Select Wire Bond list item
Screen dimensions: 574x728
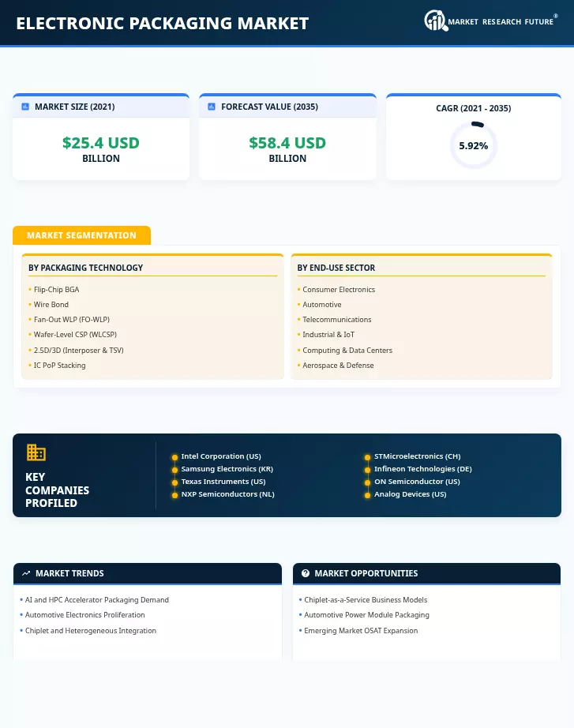point(51,305)
